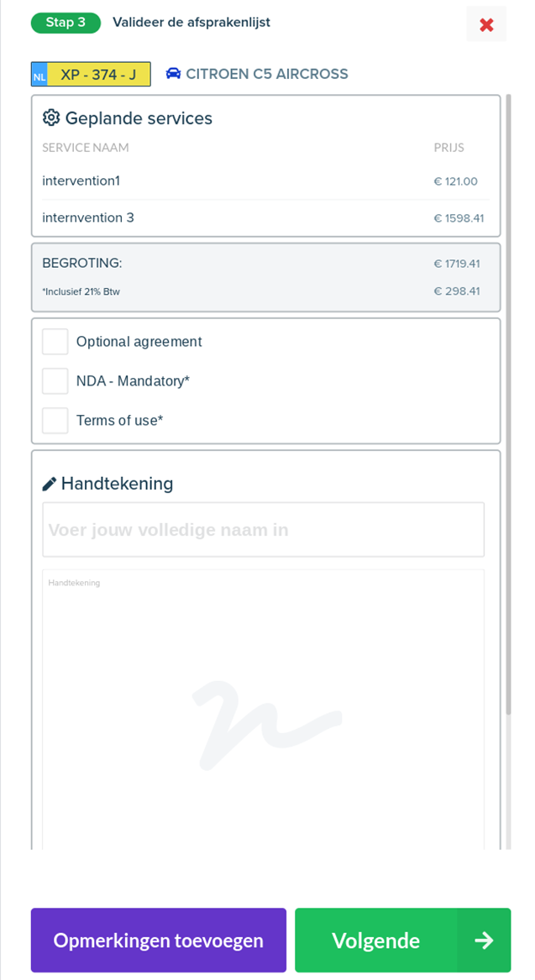535x980 pixels.
Task: Click the arrow icon inside the Volgende button
Action: pyautogui.click(x=483, y=940)
